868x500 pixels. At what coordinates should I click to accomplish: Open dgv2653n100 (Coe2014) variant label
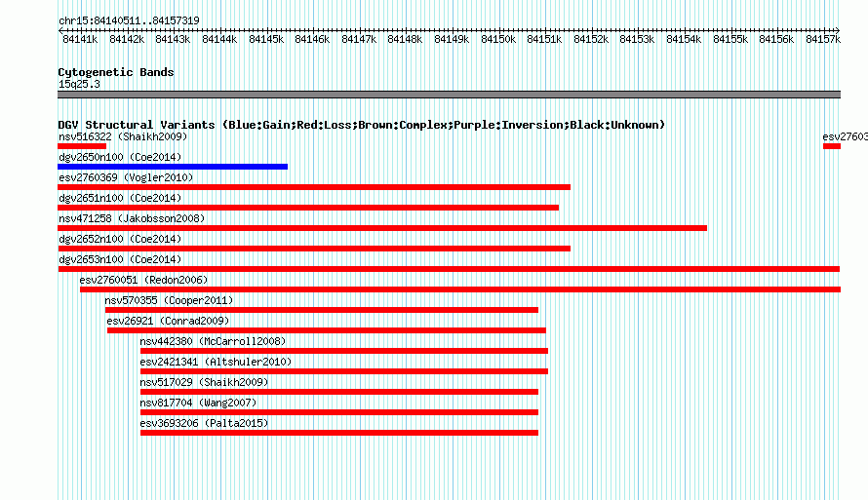click(x=120, y=259)
